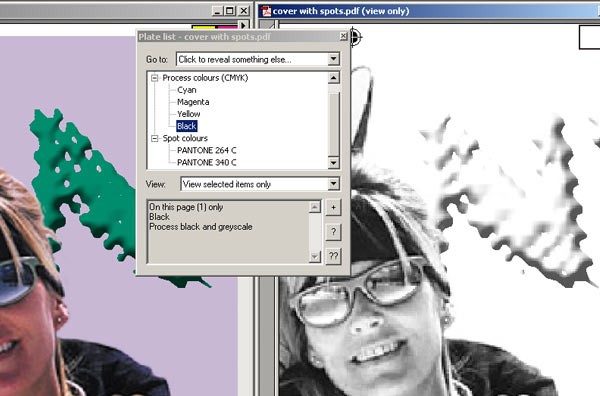Click the single question mark button
This screenshot has width=600, height=396.
[x=333, y=232]
